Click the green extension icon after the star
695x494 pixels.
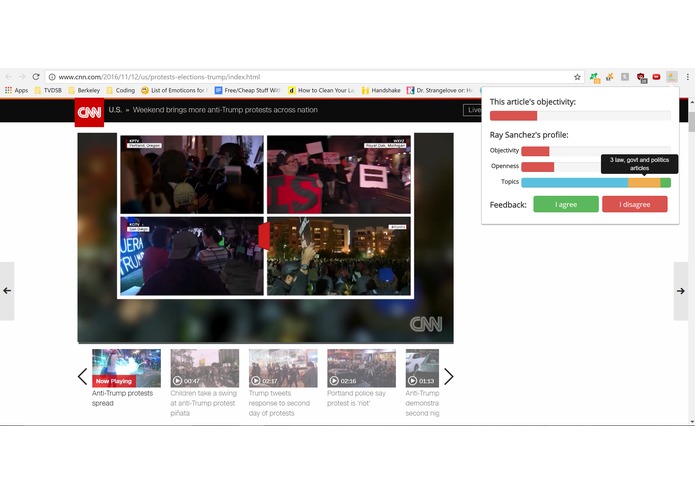594,78
